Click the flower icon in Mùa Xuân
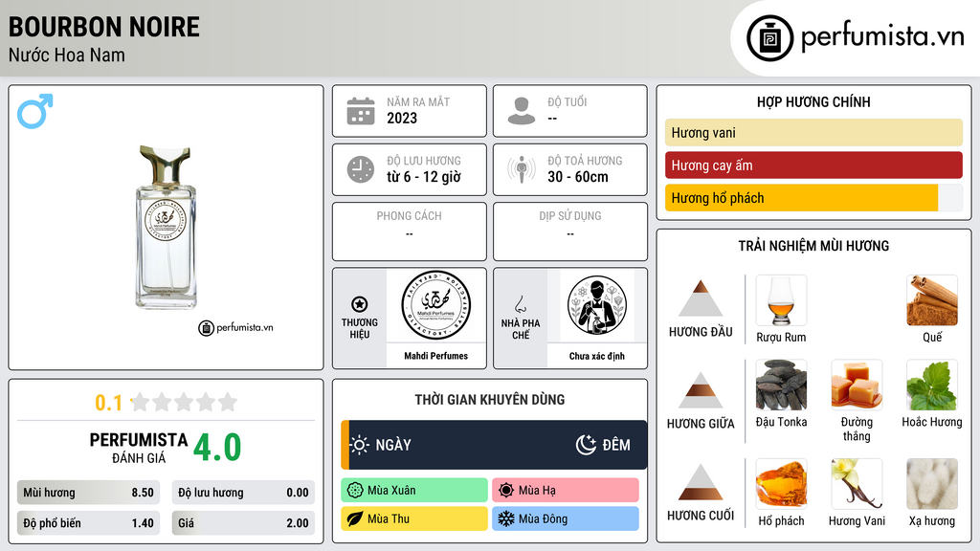980x551 pixels. point(355,491)
